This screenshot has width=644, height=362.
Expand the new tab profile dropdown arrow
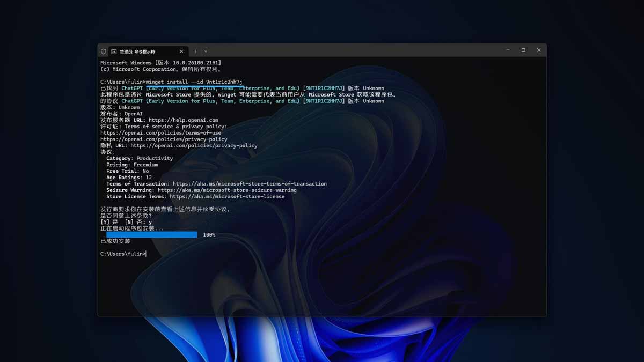point(206,51)
